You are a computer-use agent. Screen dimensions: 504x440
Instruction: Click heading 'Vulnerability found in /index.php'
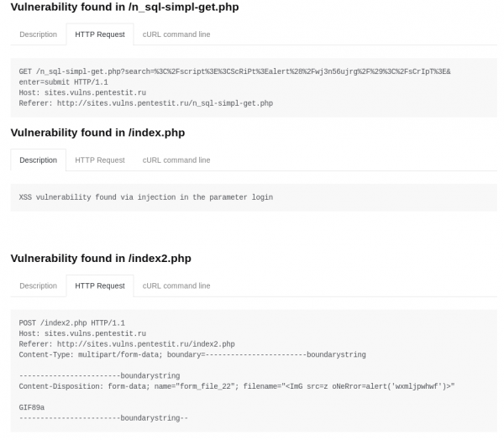[97, 133]
